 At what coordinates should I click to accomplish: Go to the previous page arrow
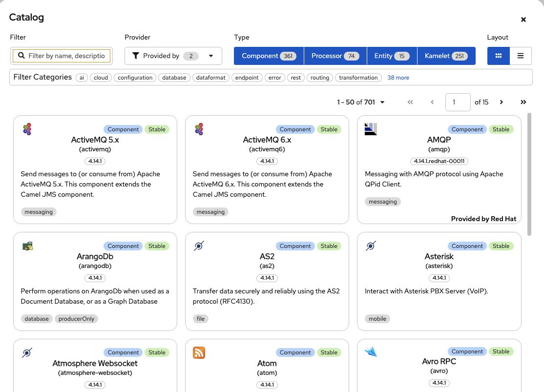point(432,102)
